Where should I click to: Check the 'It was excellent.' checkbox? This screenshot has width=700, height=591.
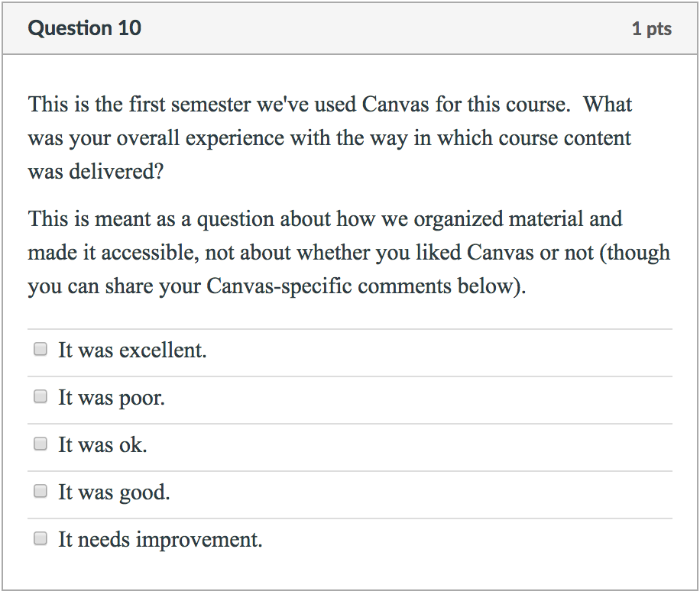pyautogui.click(x=41, y=350)
